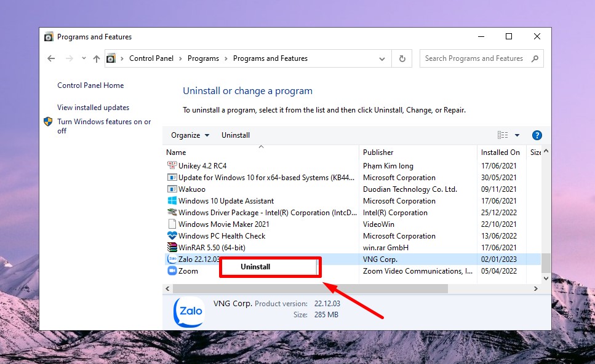Viewport: 595px width, 364px height.
Task: Click the change view icon
Action: (x=503, y=135)
